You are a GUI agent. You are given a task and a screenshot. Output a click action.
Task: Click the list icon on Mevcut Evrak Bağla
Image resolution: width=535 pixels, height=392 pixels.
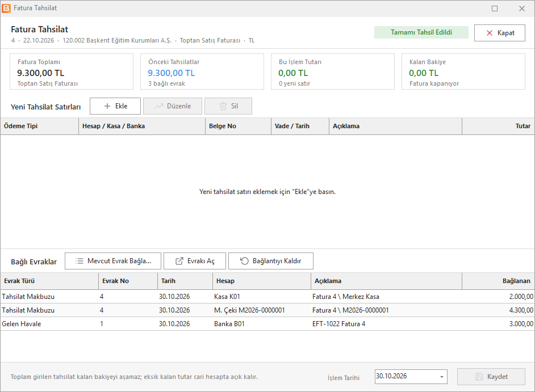[x=80, y=261]
